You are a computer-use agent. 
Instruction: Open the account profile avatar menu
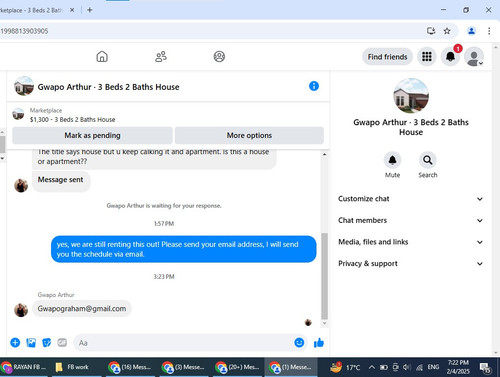point(474,57)
